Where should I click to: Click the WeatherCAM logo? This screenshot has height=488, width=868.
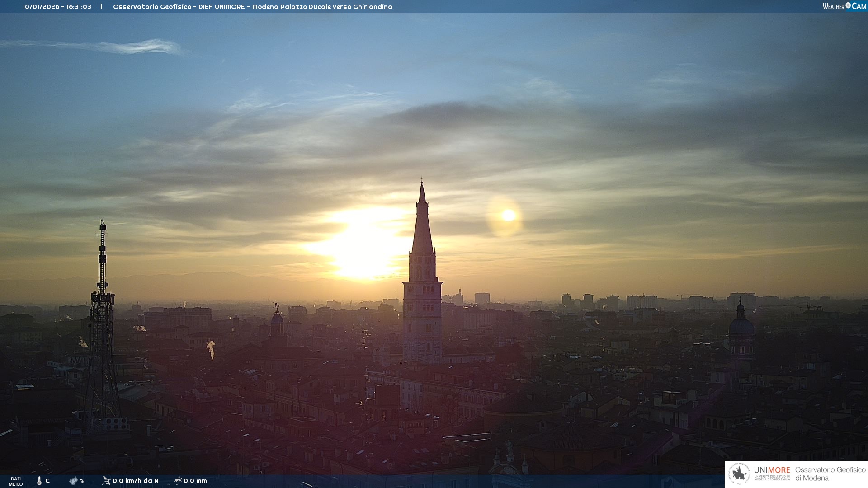pyautogui.click(x=844, y=6)
